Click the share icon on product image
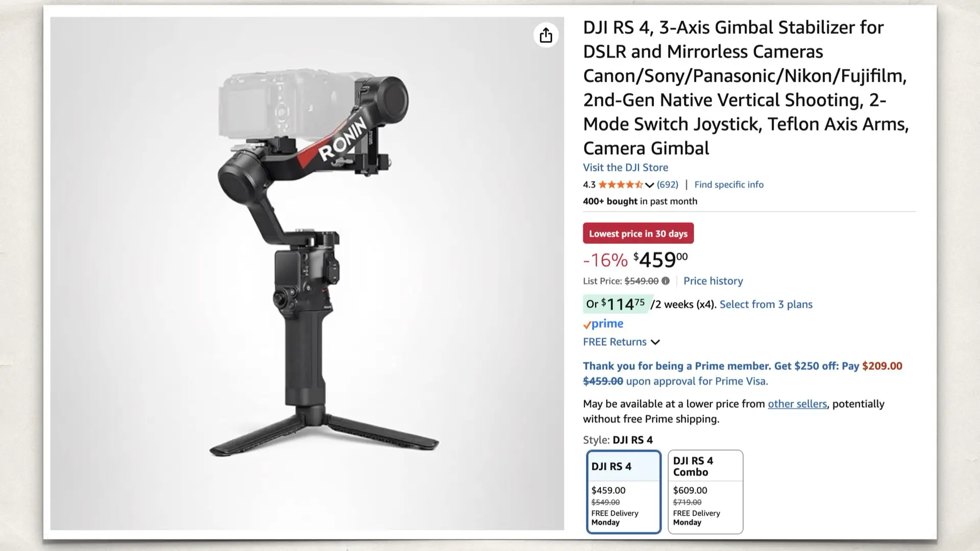 546,35
